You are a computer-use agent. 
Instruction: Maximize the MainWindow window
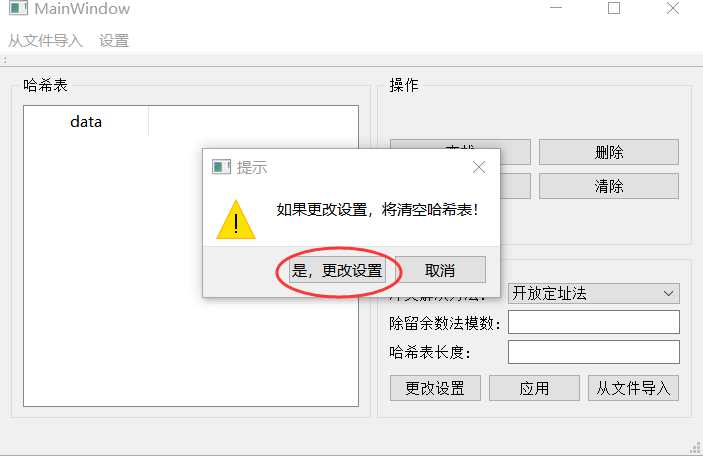click(614, 8)
